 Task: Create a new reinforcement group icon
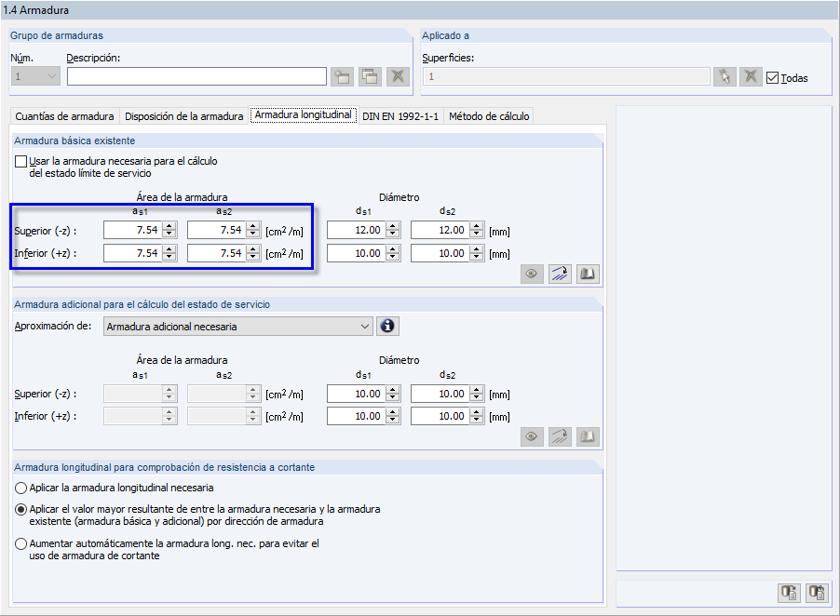(x=342, y=76)
